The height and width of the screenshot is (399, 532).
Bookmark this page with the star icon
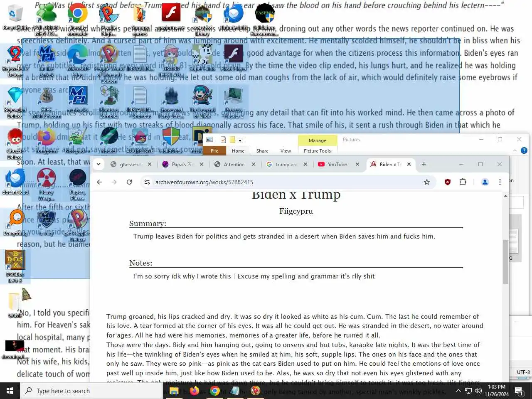pyautogui.click(x=427, y=182)
